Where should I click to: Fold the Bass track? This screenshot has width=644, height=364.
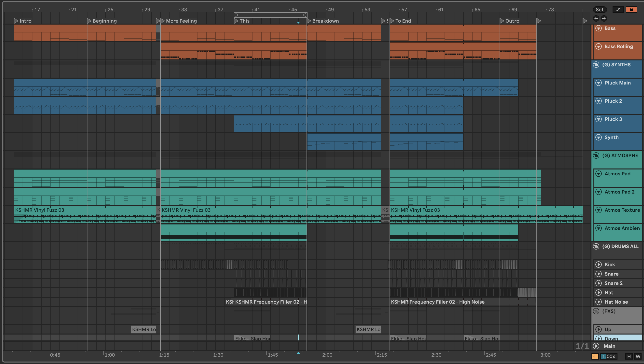[x=599, y=28]
